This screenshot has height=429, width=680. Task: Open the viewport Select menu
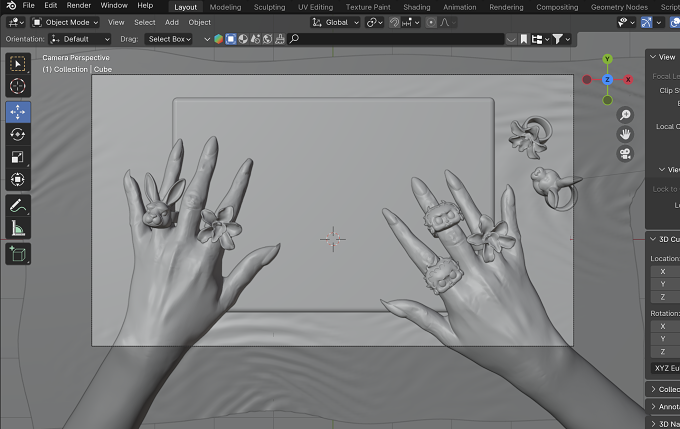tap(144, 23)
